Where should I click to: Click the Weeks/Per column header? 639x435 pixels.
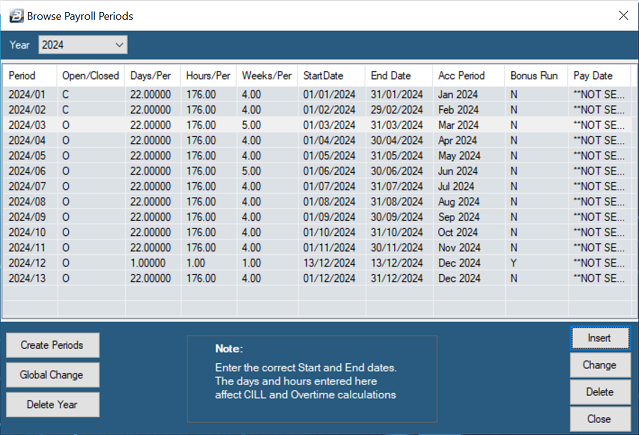(x=267, y=75)
